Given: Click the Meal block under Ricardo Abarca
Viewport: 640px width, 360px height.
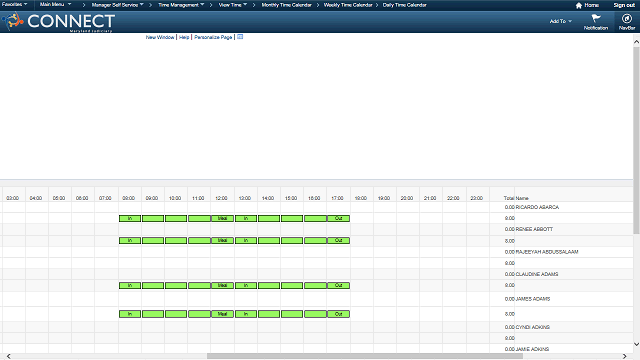Looking at the screenshot, I should [222, 218].
